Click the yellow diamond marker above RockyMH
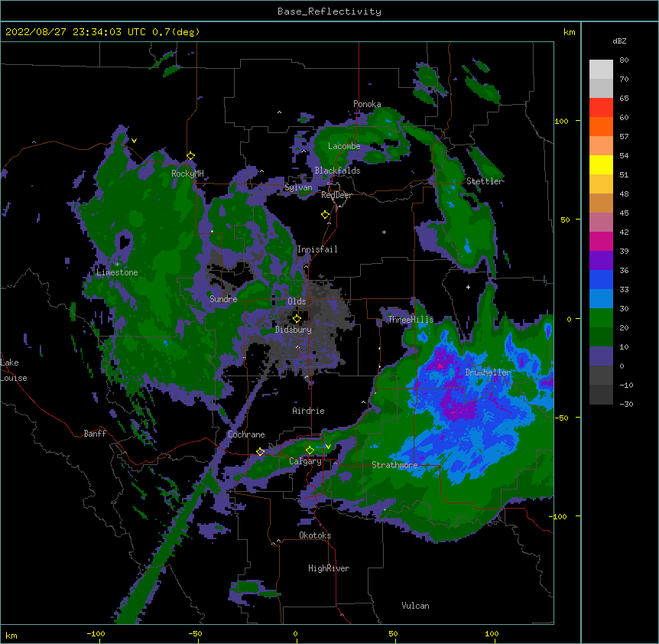The image size is (659, 644). point(190,156)
